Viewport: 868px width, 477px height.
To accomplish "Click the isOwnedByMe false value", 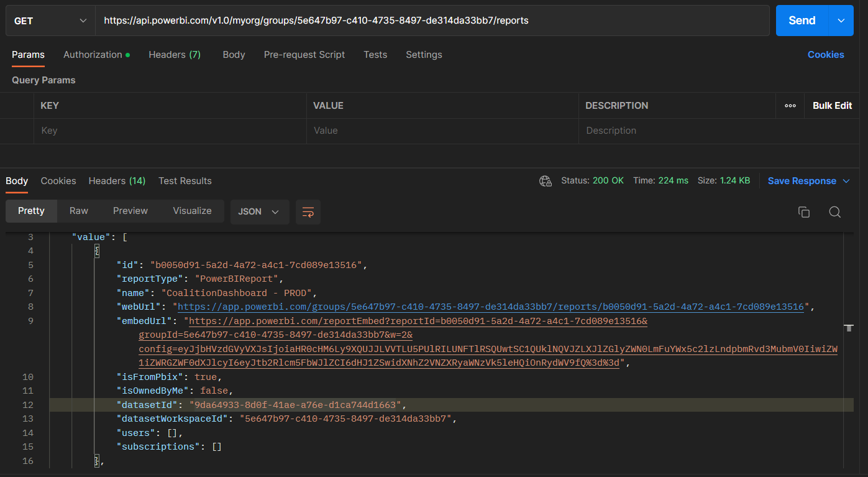I will tap(214, 391).
